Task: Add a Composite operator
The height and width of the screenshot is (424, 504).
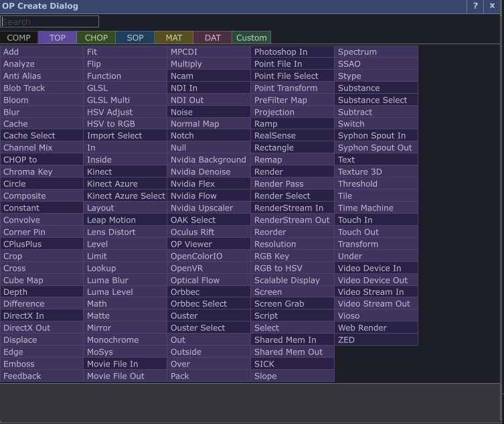Action: (x=41, y=196)
